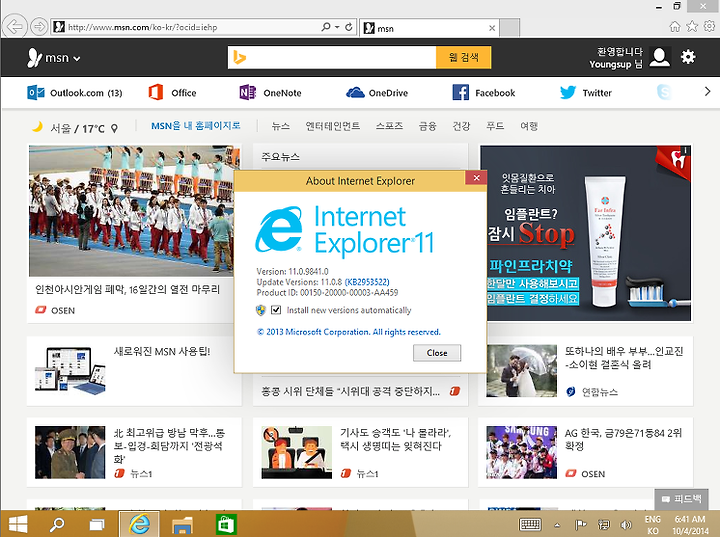Refresh the page with the reload icon

coord(349,27)
